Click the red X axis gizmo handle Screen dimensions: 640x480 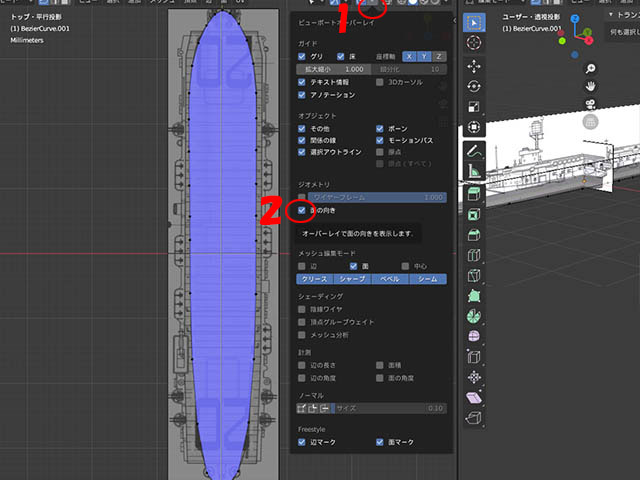[x=589, y=40]
